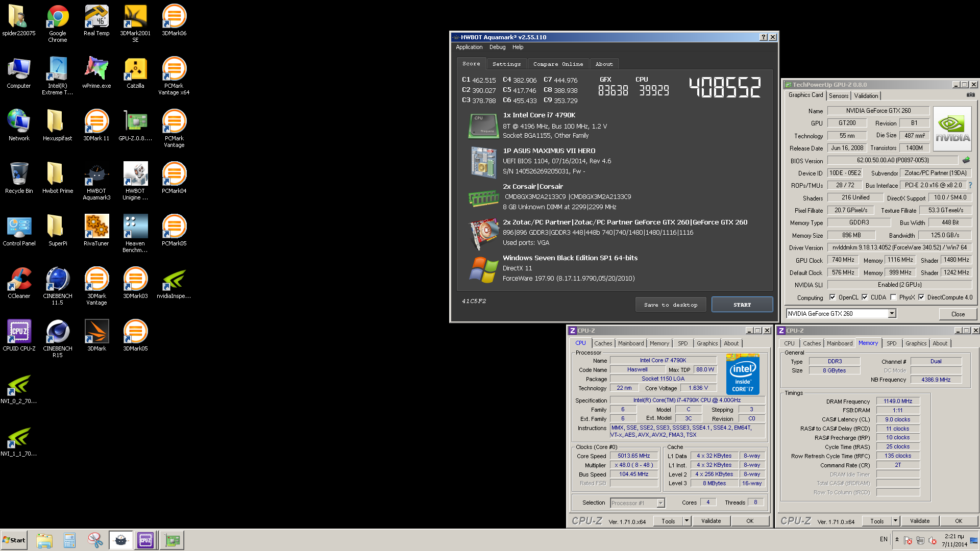
Task: Switch to Sensors tab in GPU-Z
Action: click(838, 96)
